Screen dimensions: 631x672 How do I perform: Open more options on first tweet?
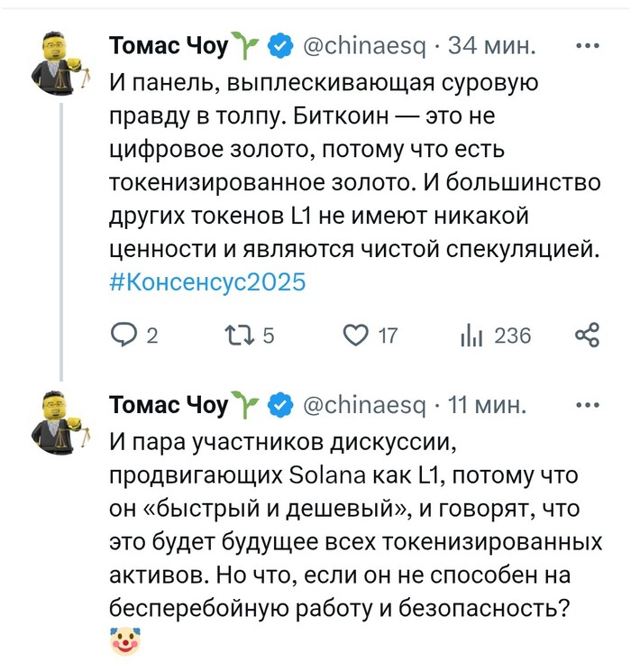pos(587,43)
